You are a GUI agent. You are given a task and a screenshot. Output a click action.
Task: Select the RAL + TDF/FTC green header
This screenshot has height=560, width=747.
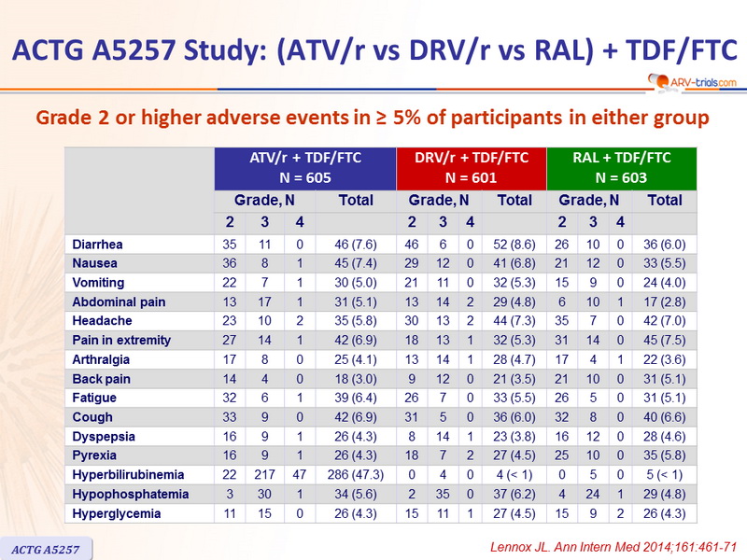point(621,167)
